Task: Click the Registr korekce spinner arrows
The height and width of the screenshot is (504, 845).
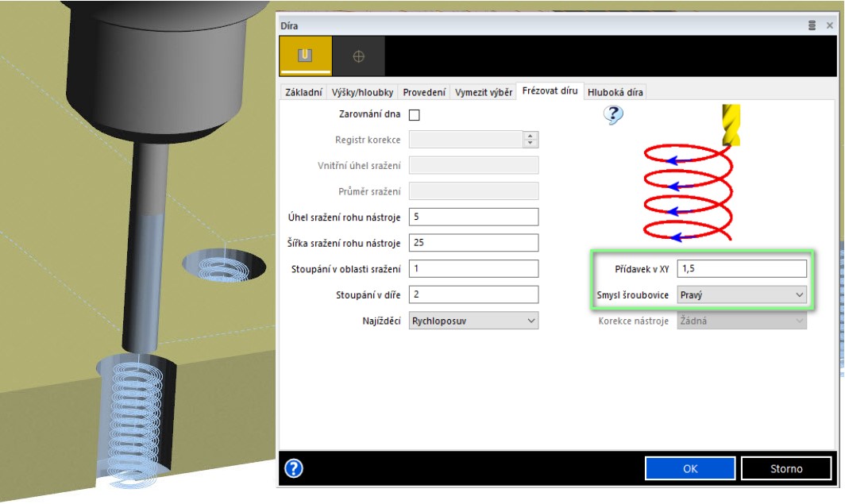Action: [531, 140]
